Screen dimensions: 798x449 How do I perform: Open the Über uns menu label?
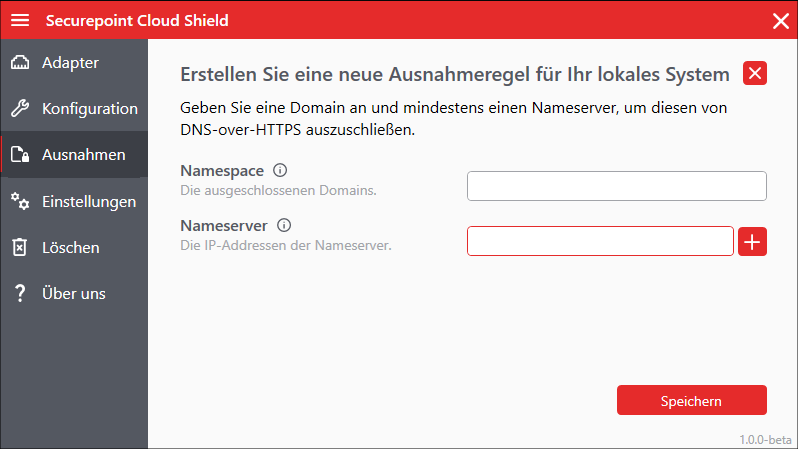coord(74,293)
